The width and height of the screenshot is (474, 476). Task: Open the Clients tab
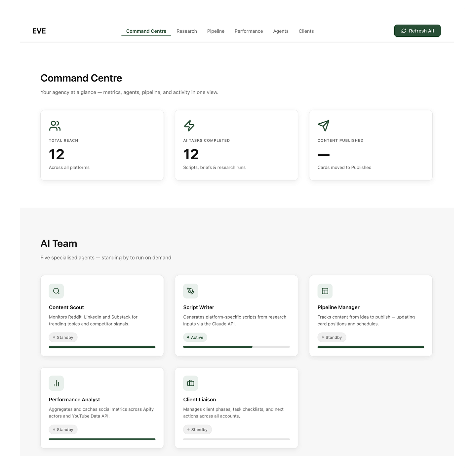point(306,31)
